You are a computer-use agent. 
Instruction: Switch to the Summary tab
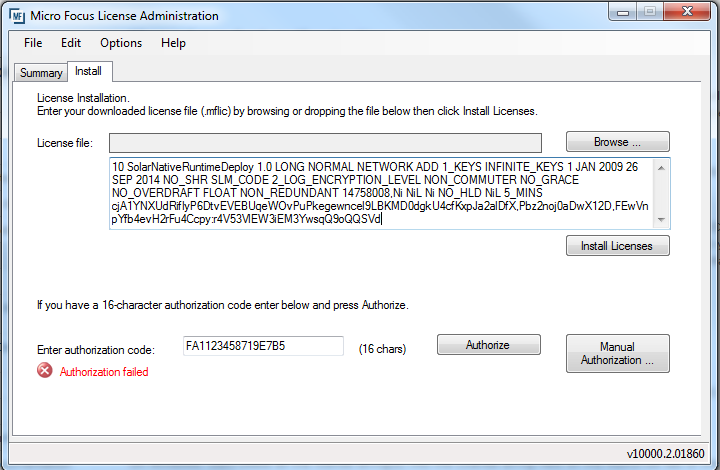41,73
